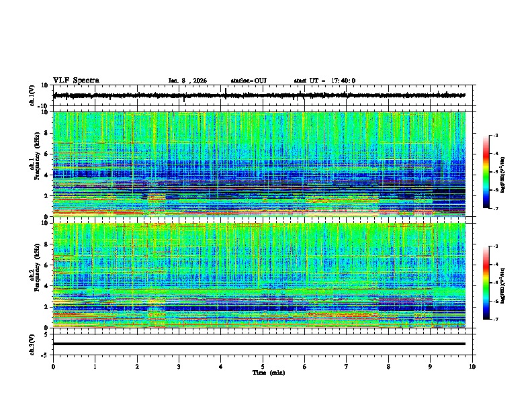Screen dimensions: 532x411
Task: Click inside the ch.2 spectrogram panel
Action: [x=259, y=275]
